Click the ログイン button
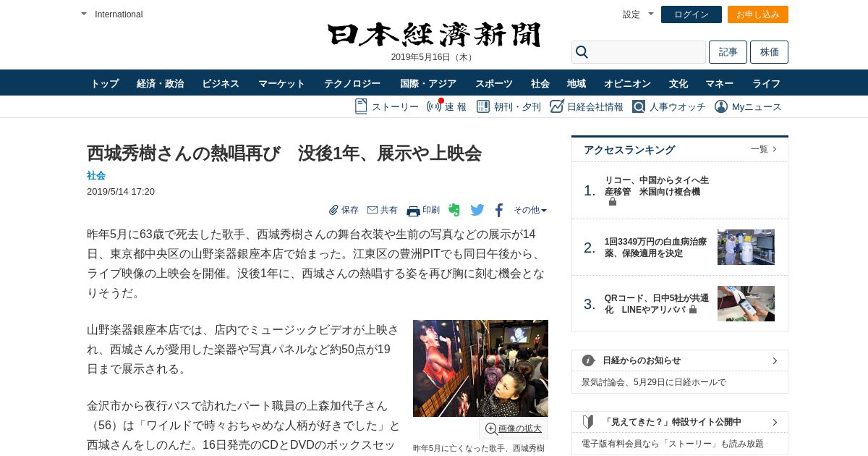Viewport: 868px width, 456px height. pos(692,14)
